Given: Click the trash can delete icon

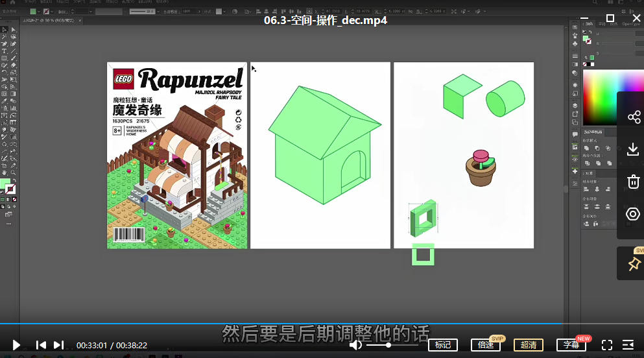Looking at the screenshot, I should point(634,182).
